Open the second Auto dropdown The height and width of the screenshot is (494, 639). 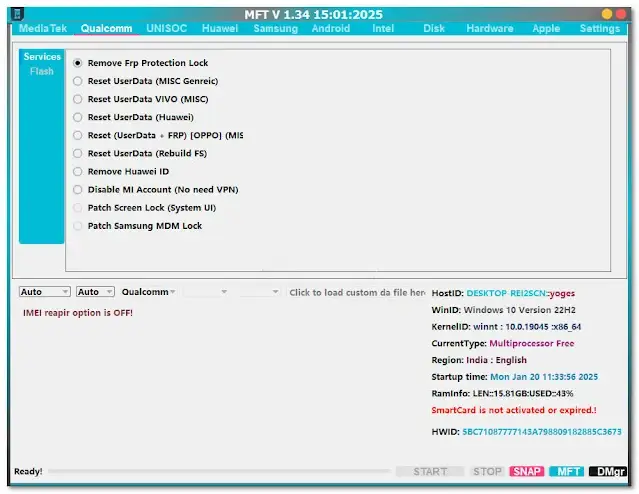click(x=95, y=292)
